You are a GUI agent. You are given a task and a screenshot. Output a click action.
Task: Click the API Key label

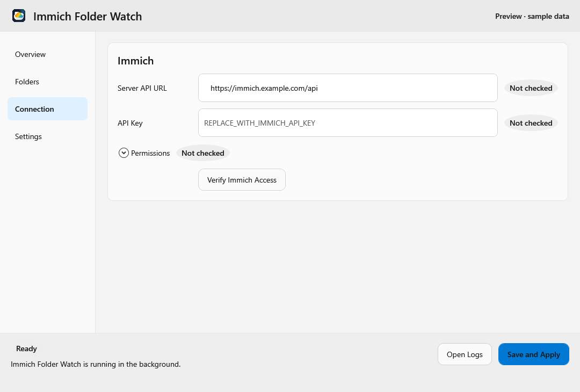coord(130,123)
